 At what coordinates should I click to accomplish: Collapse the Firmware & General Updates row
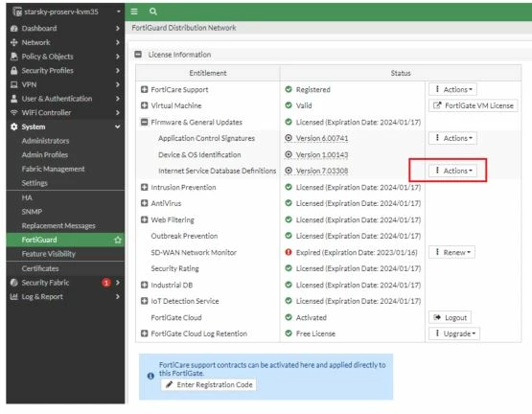(x=144, y=122)
